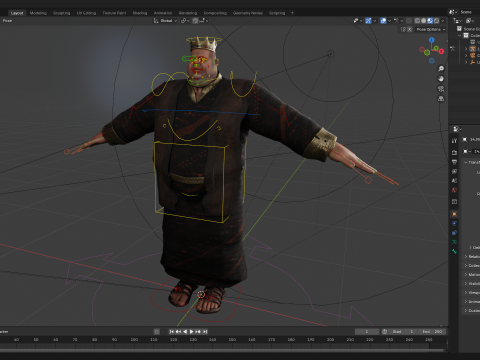Click the End frame field

(x=432, y=332)
